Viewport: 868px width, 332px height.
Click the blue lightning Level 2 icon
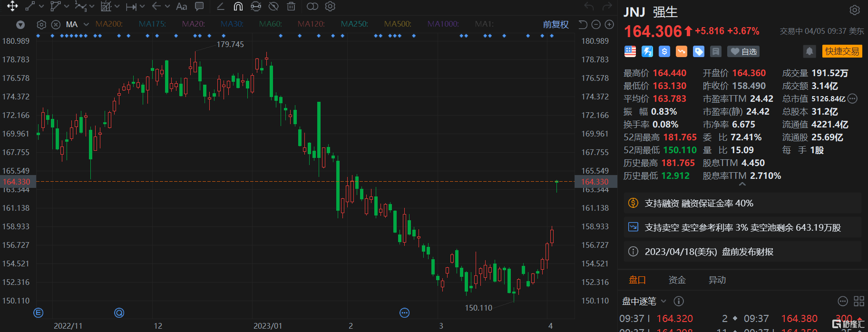[647, 51]
